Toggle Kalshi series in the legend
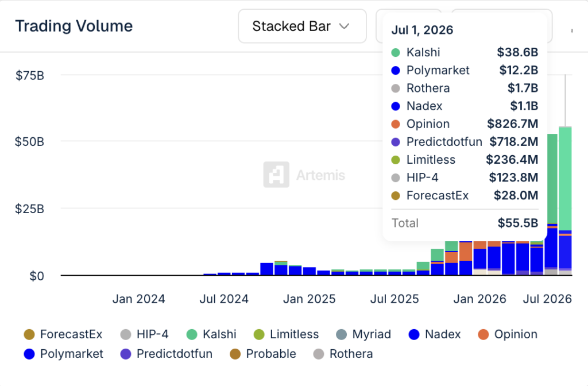Screen dimensions: 588x386 point(211,334)
